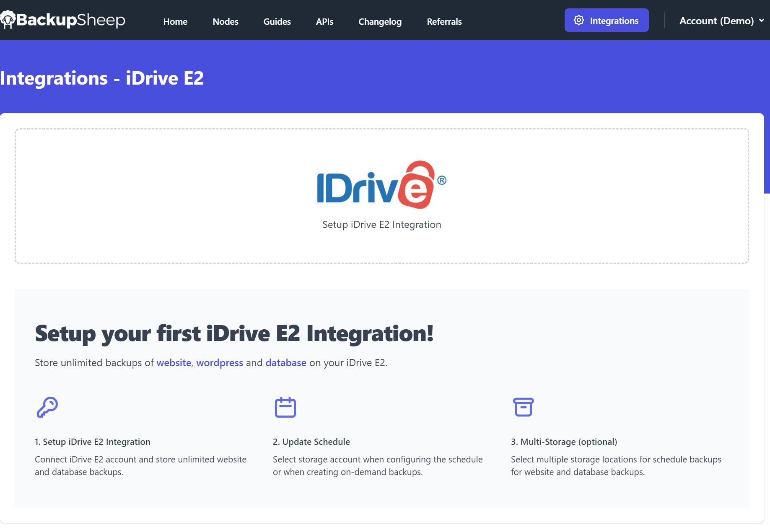Click the '2. Update Schedule' step title
Image resolution: width=770 pixels, height=532 pixels.
coord(311,442)
